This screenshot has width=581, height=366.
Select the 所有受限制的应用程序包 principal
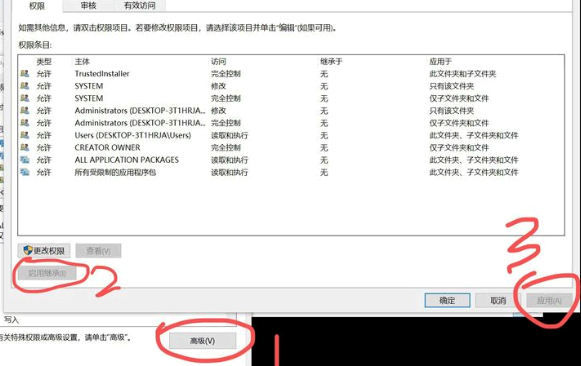(x=115, y=172)
